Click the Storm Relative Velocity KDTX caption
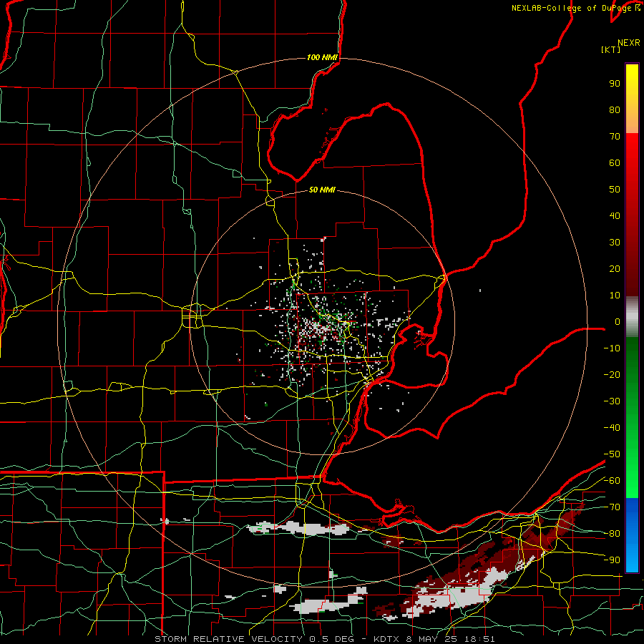644x644 pixels. (325, 639)
